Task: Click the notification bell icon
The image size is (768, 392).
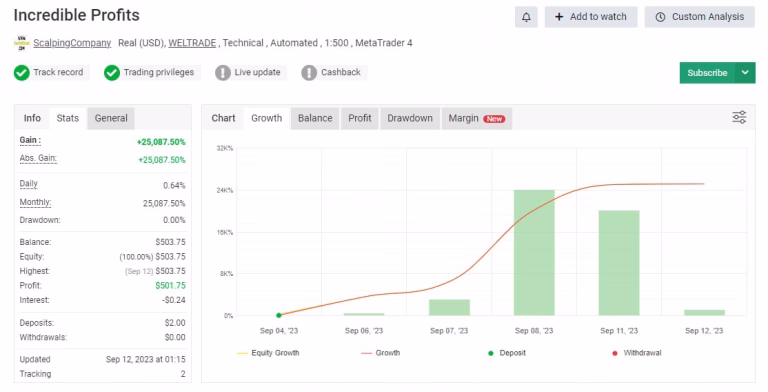Action: coord(526,17)
